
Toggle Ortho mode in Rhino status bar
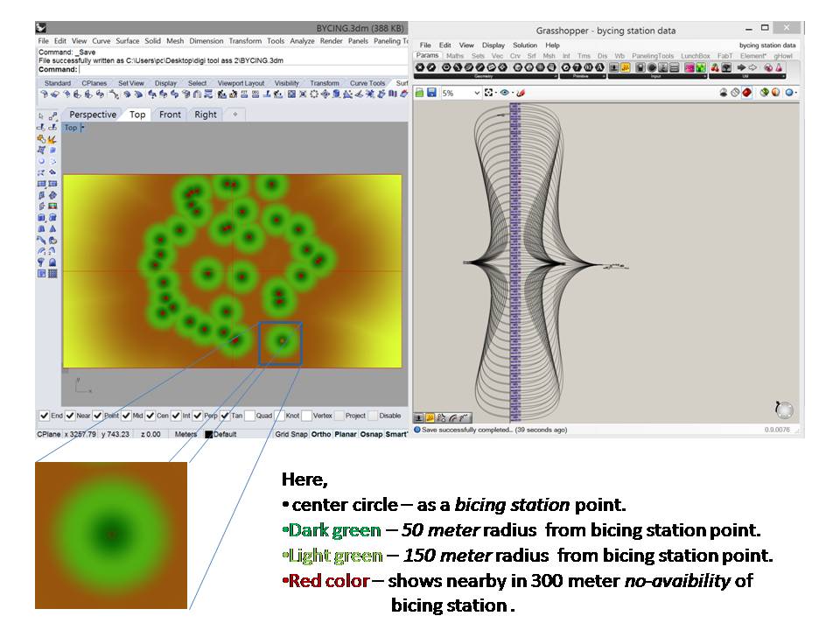[x=323, y=432]
